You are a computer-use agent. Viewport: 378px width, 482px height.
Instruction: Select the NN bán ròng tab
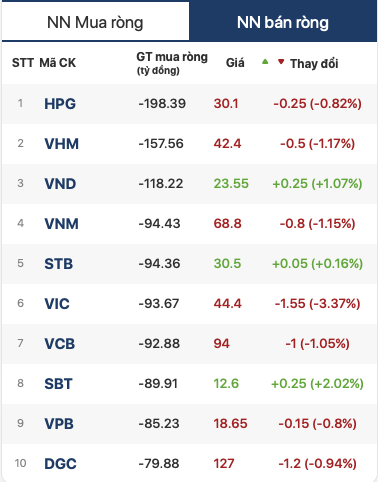[x=283, y=21]
